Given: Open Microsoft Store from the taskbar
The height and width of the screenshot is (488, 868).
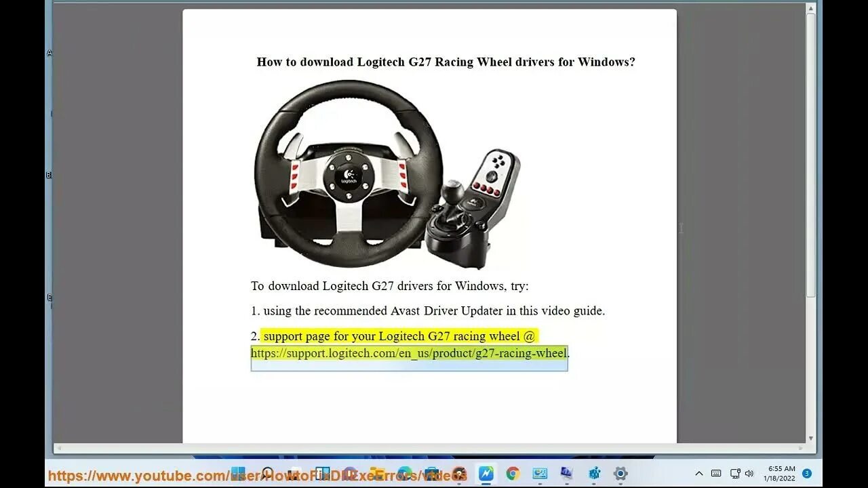Looking at the screenshot, I should pos(432,474).
